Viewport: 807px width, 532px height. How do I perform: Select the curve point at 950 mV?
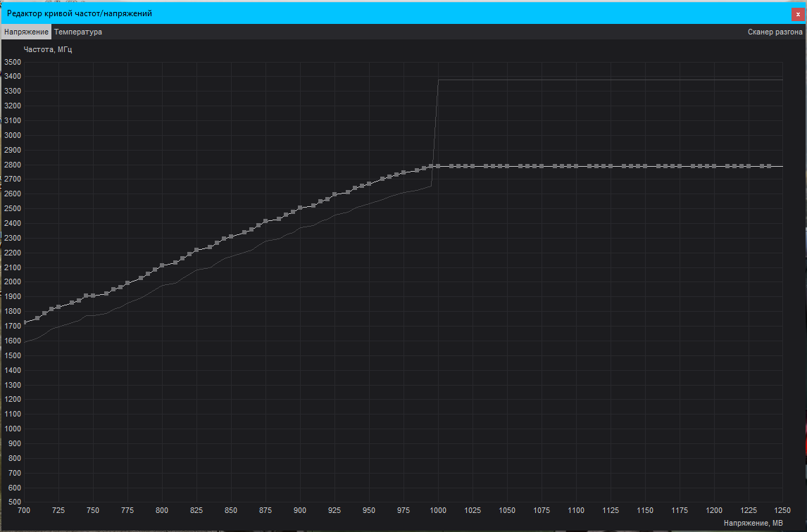coord(369,184)
